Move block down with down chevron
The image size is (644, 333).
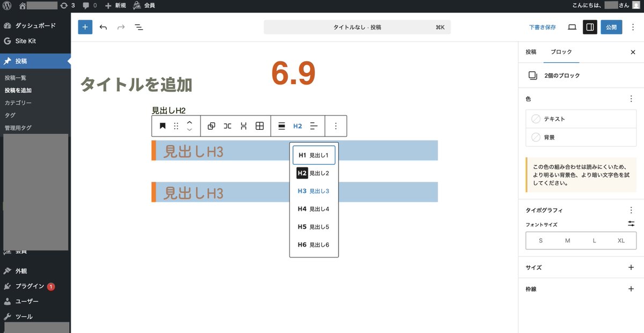189,130
